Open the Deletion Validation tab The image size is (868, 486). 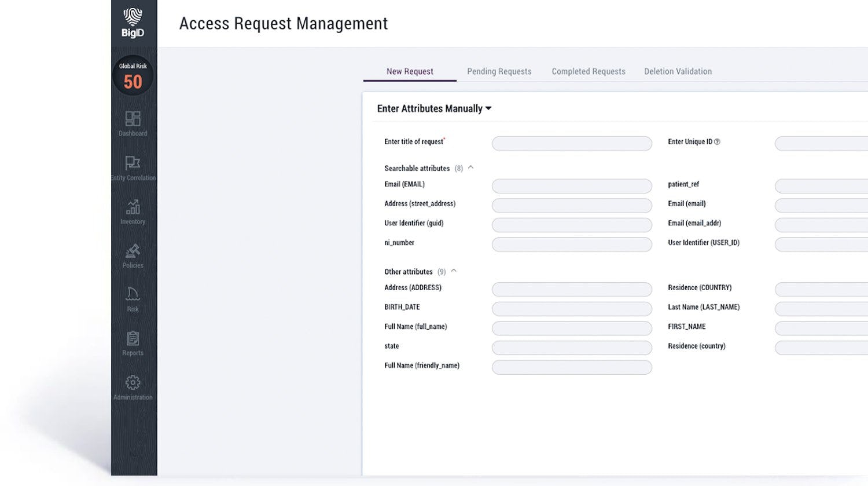[x=678, y=71]
